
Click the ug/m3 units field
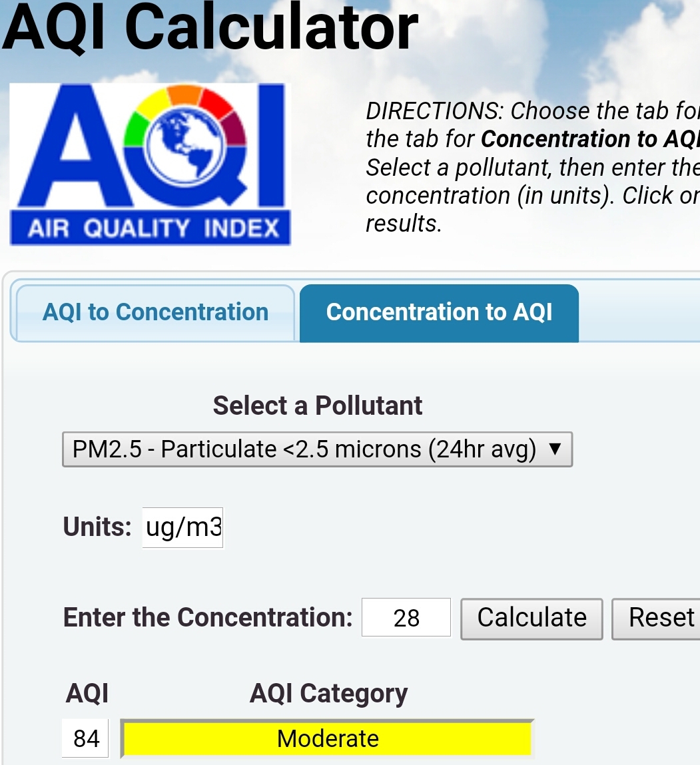[182, 527]
